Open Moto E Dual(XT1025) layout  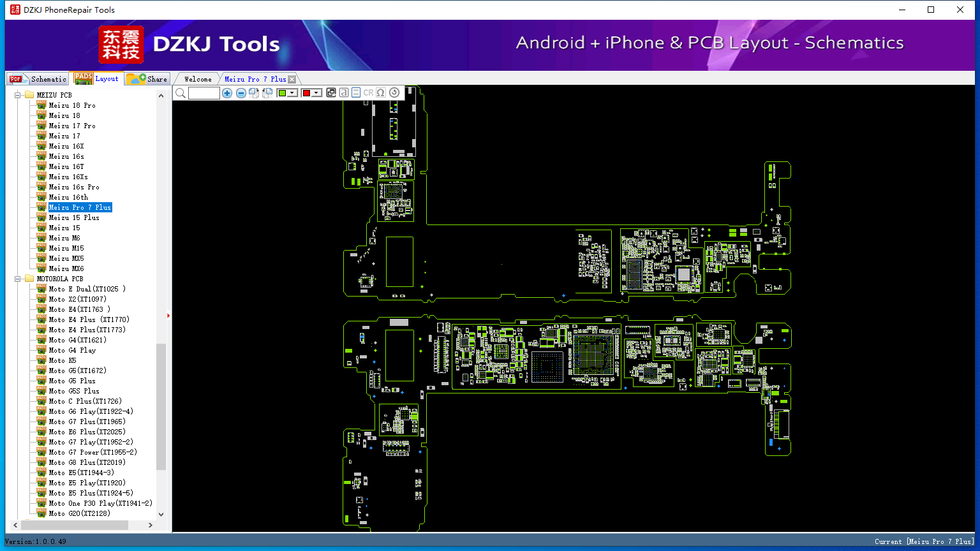click(87, 289)
